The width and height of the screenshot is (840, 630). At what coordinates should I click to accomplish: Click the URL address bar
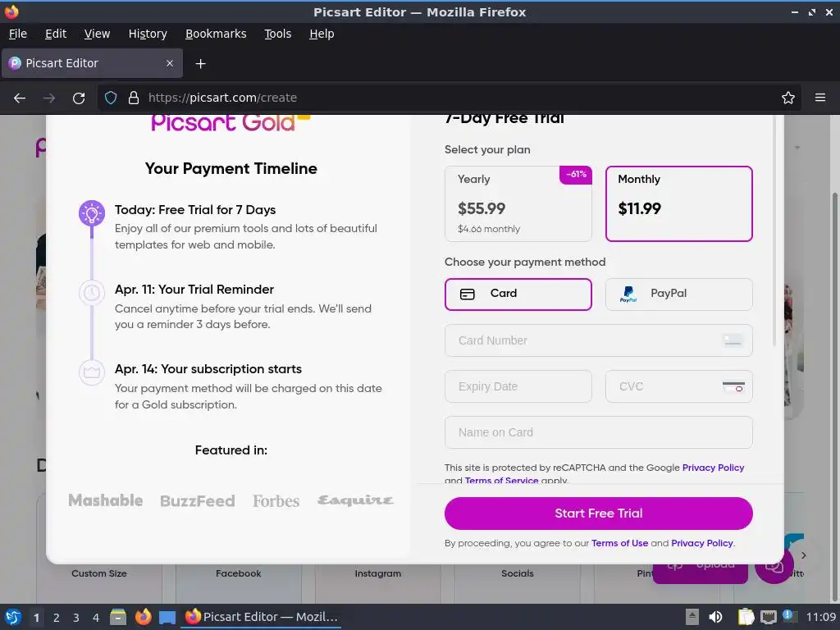pyautogui.click(x=450, y=98)
